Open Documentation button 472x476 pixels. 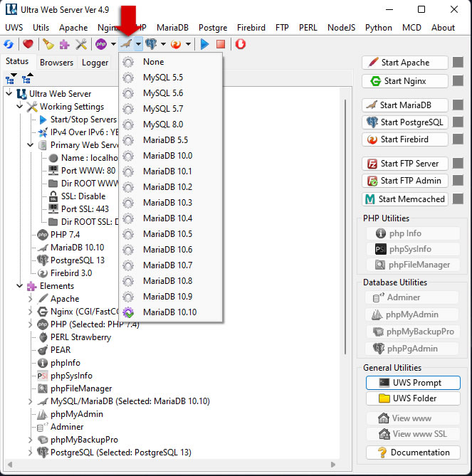point(413,453)
